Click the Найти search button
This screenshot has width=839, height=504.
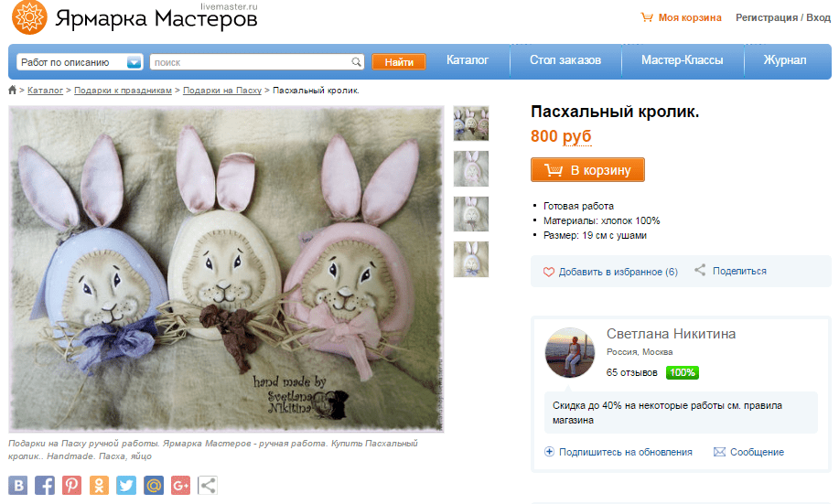click(399, 62)
